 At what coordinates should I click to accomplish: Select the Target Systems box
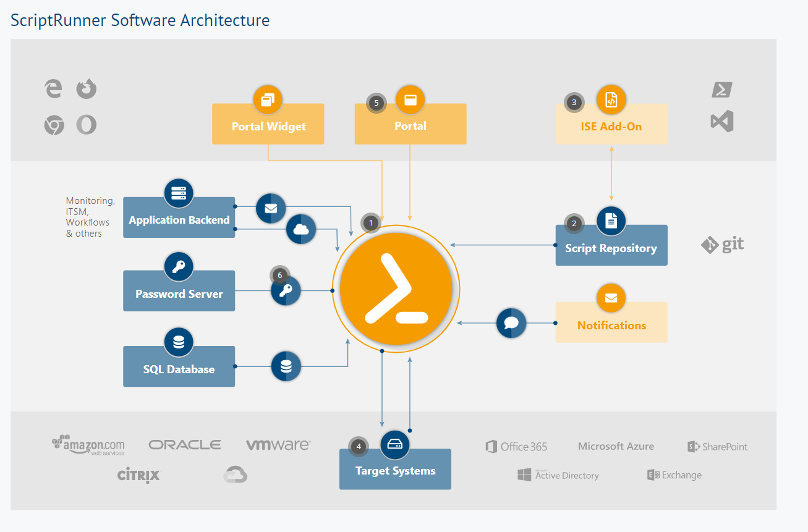(x=395, y=471)
